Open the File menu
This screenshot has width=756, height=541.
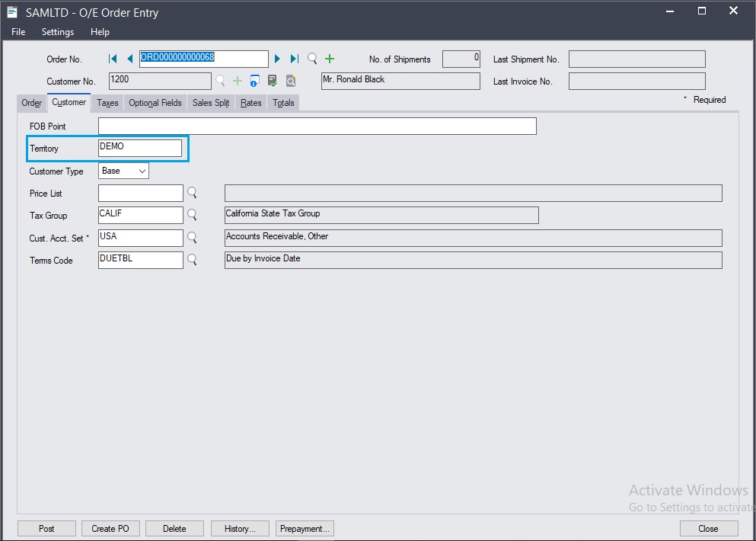(x=18, y=32)
